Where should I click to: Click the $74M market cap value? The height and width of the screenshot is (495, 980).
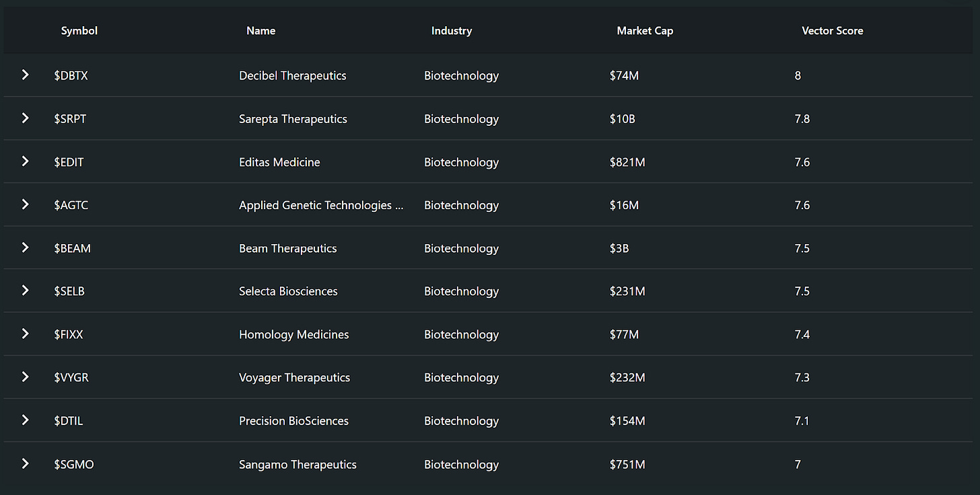click(624, 75)
